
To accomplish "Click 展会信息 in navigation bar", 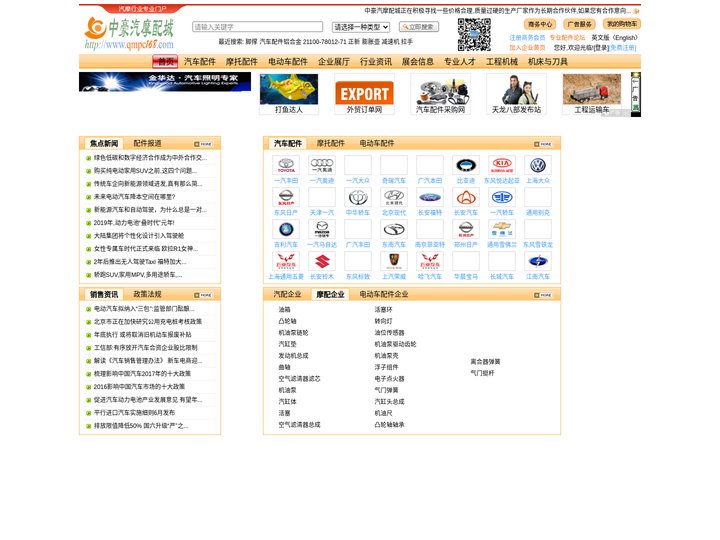I will pos(418,62).
